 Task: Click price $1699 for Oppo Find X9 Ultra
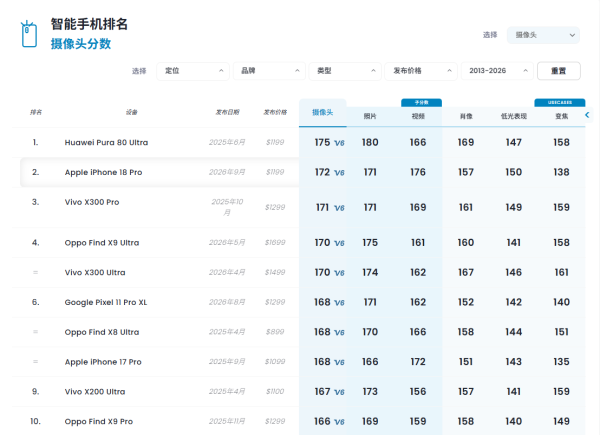coord(275,243)
